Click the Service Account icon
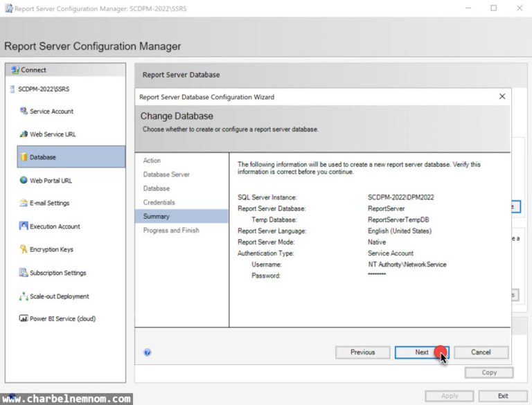 click(x=24, y=111)
